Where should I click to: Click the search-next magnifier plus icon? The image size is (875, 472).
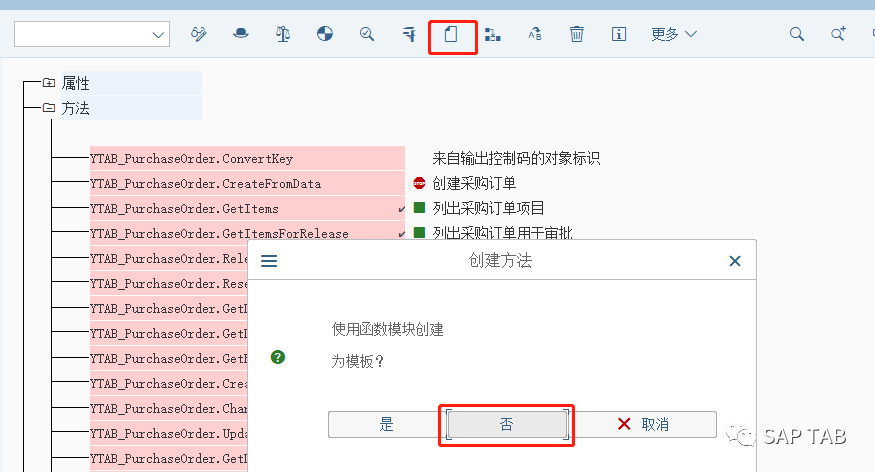coord(838,34)
